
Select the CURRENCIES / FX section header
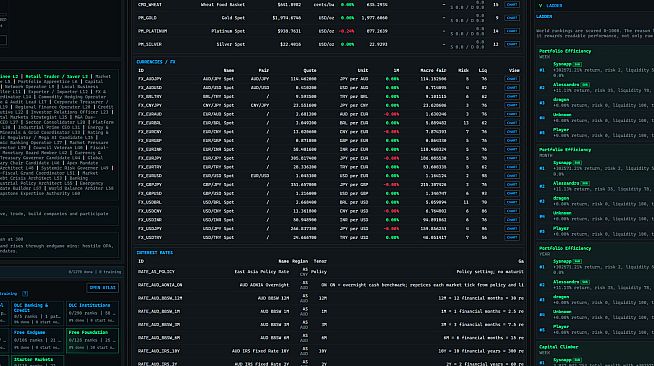(x=156, y=62)
